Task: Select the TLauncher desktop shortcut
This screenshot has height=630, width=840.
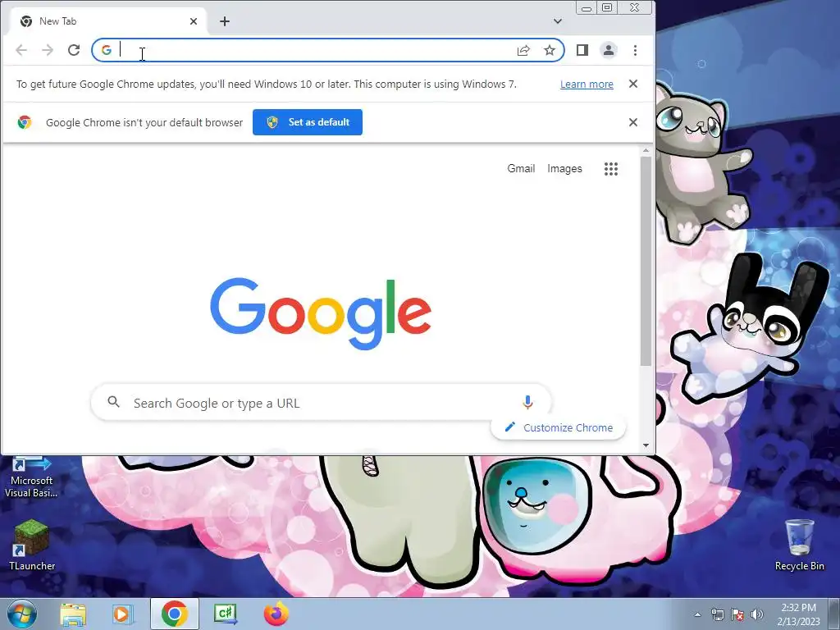Action: click(x=32, y=545)
